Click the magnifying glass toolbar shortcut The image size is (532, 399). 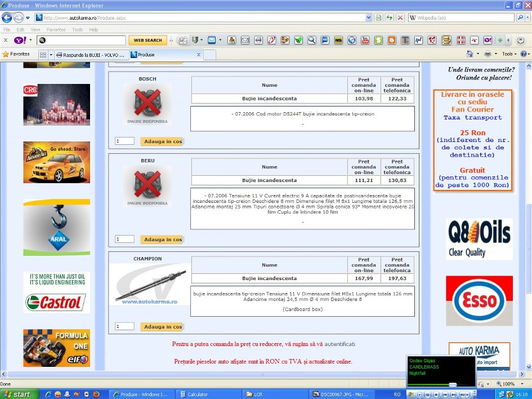click(x=311, y=41)
